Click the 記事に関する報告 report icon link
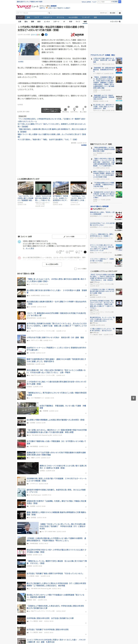Viewport: 138px width, 644px height. pos(23,112)
